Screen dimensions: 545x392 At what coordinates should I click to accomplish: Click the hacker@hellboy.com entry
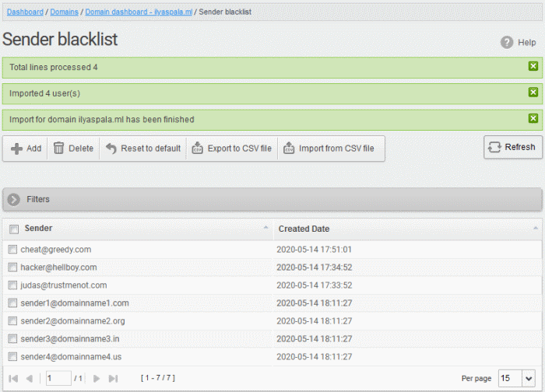[x=58, y=268]
